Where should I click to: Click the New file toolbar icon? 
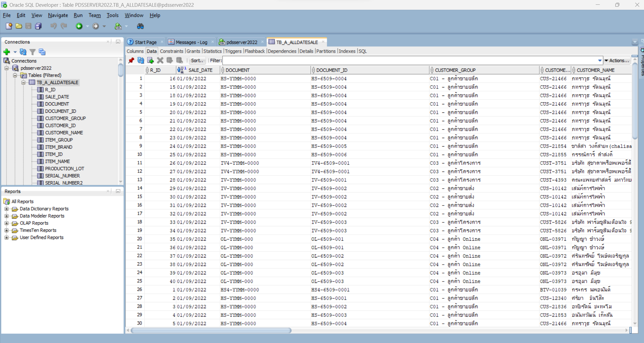(x=9, y=26)
